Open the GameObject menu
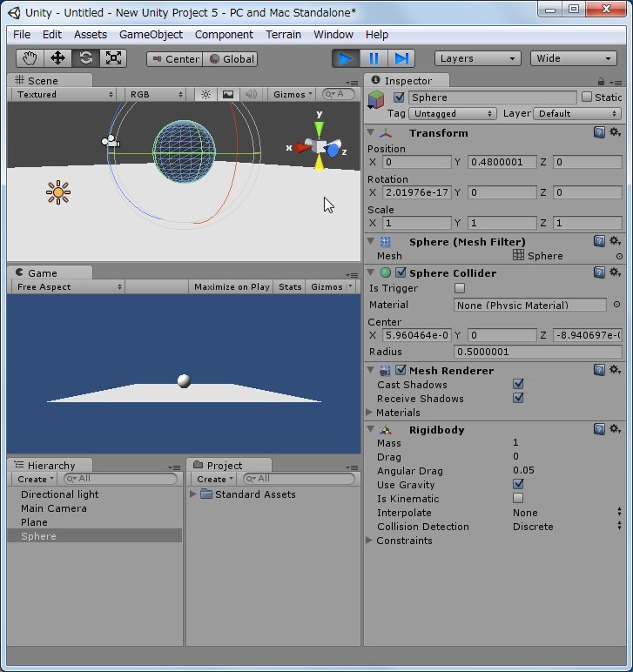This screenshot has width=633, height=672. 151,34
